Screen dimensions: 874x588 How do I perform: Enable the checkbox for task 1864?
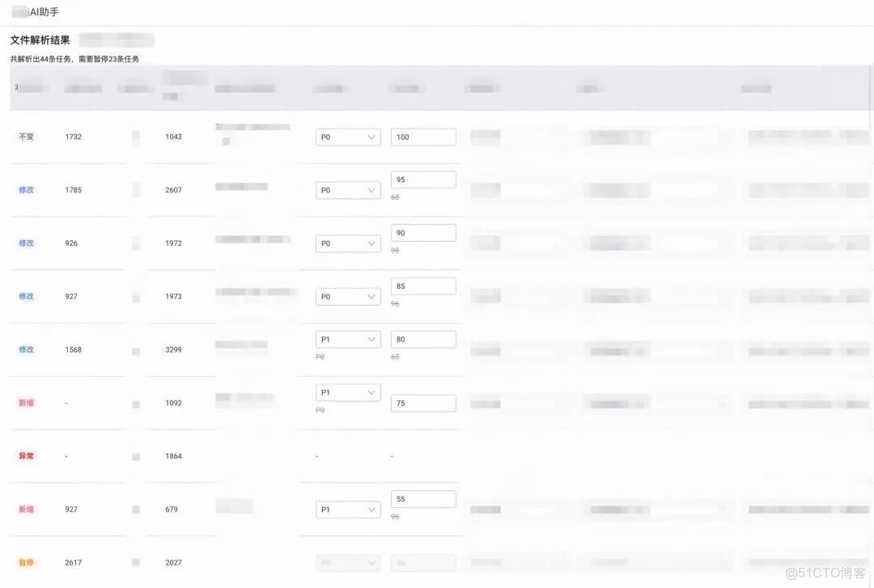click(x=135, y=456)
